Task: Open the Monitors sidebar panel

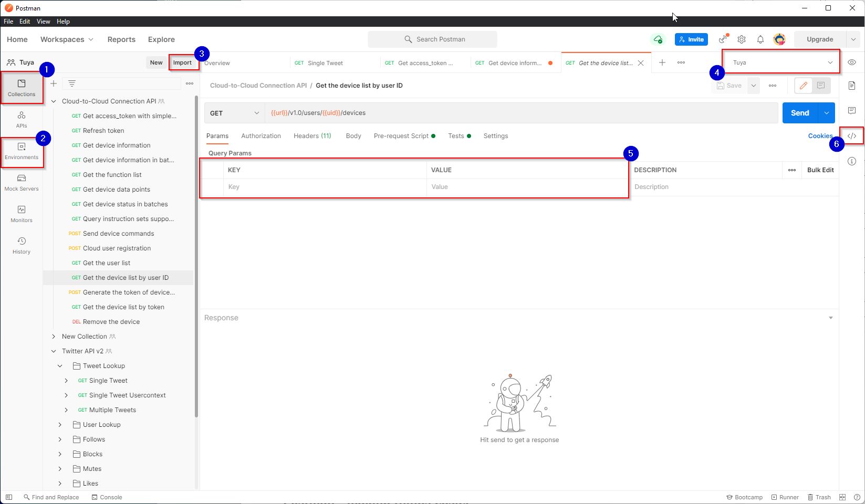Action: [x=22, y=214]
